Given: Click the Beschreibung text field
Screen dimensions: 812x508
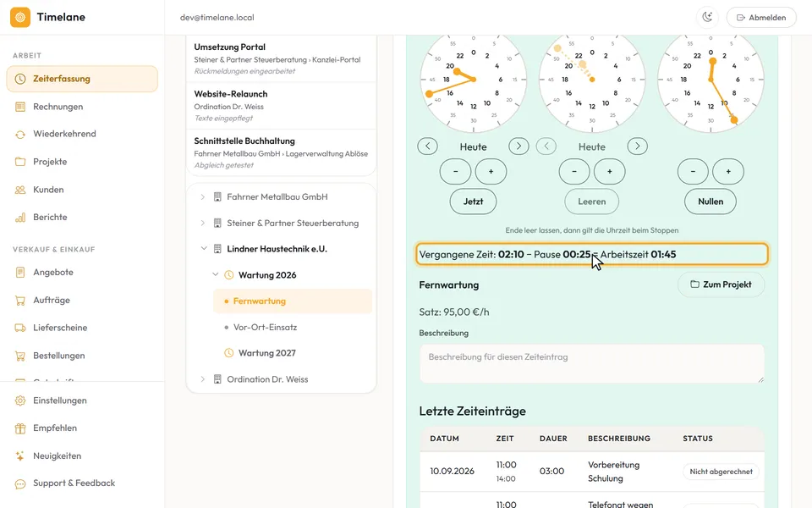Looking at the screenshot, I should coord(592,364).
